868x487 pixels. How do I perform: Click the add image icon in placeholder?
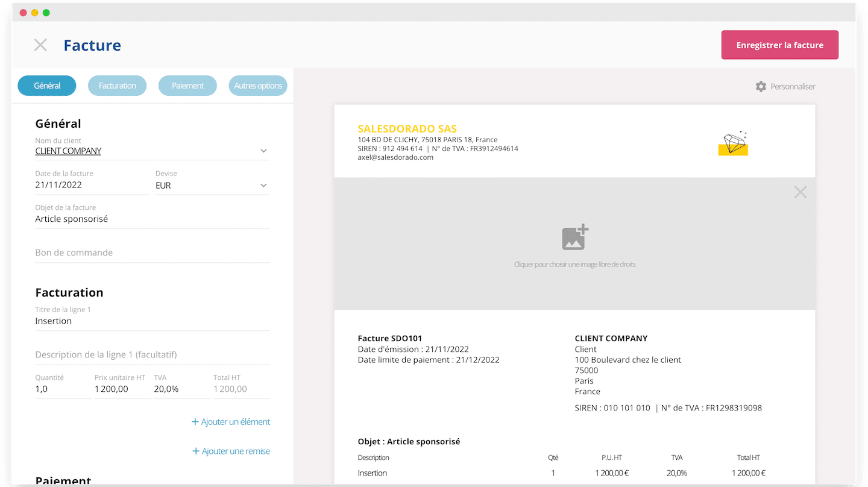[575, 237]
